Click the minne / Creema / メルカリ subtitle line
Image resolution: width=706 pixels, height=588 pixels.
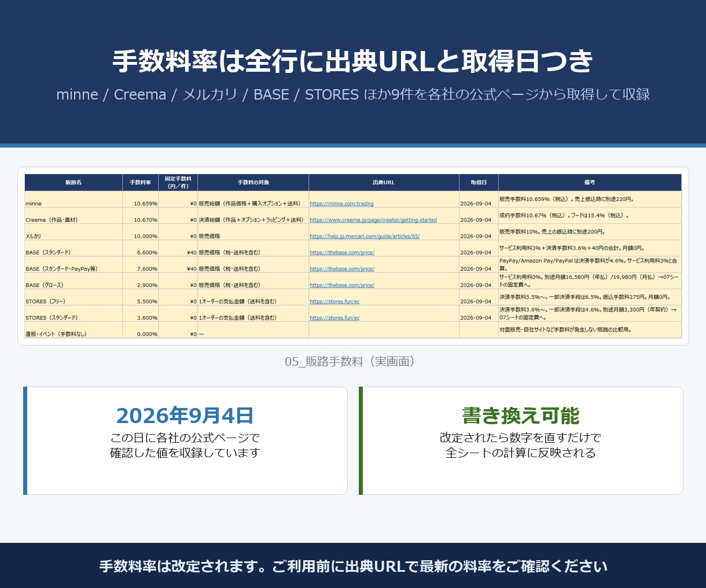point(353,94)
